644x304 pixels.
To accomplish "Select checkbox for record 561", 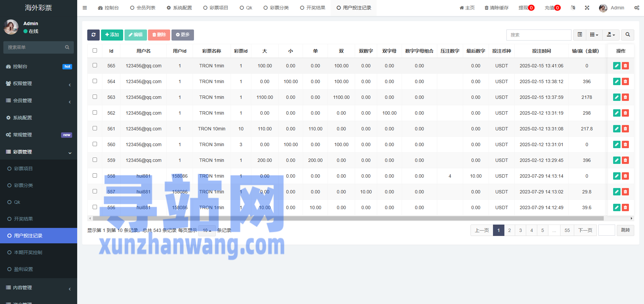I will pos(95,128).
